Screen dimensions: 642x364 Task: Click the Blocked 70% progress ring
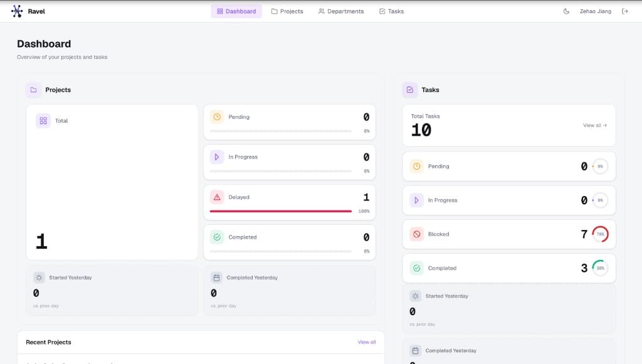click(600, 234)
